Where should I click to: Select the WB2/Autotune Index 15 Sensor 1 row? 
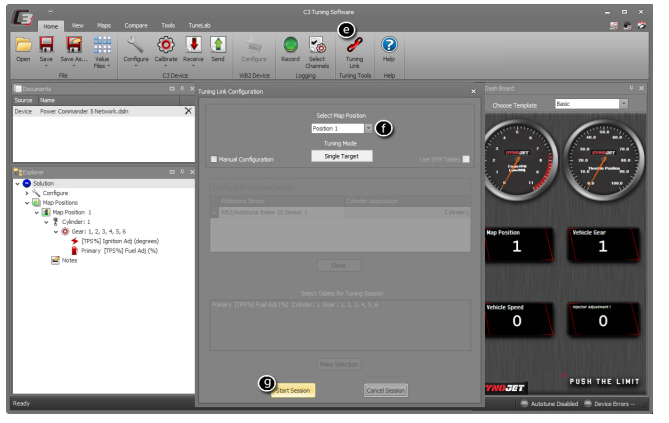tap(341, 212)
